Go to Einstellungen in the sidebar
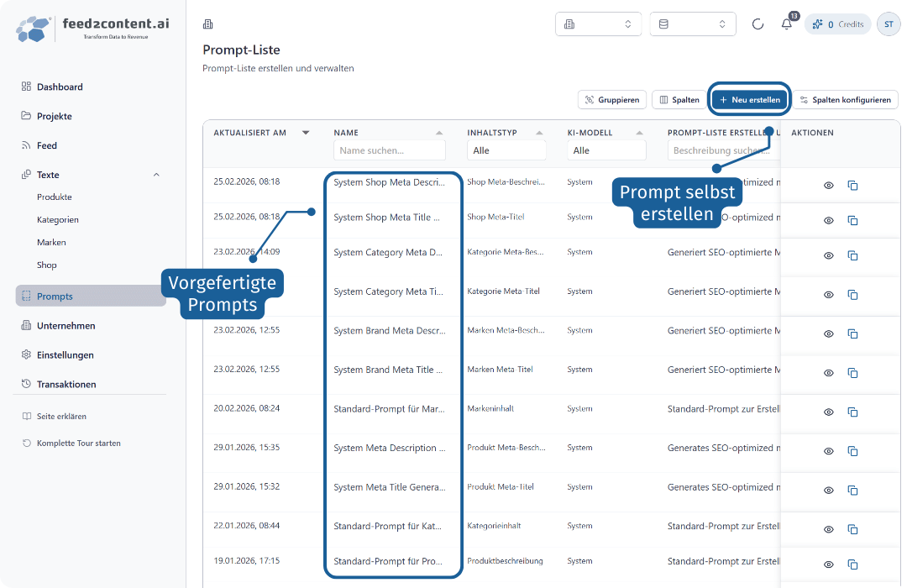The height and width of the screenshot is (588, 907). [x=65, y=354]
